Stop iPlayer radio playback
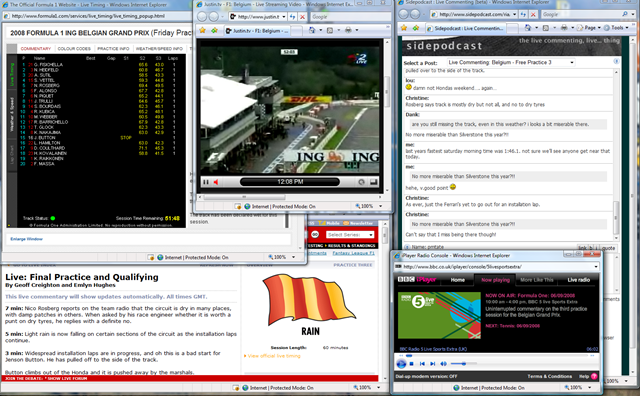 pos(412,364)
